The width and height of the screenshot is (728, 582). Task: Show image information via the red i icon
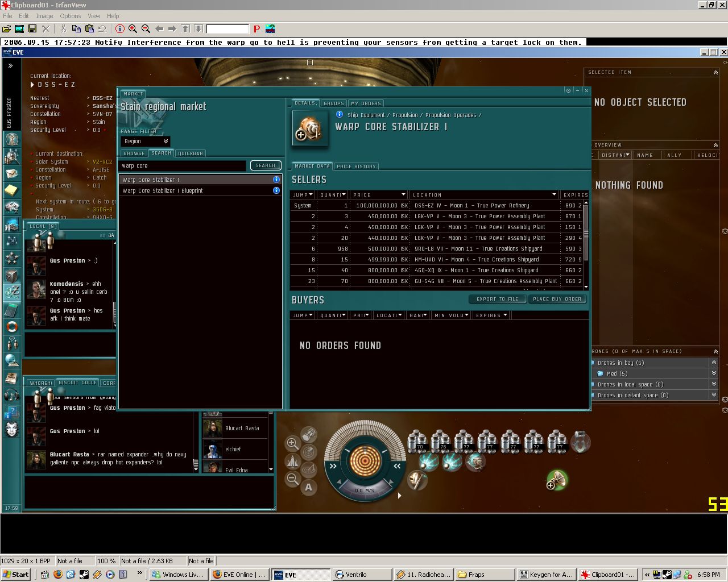(x=120, y=28)
